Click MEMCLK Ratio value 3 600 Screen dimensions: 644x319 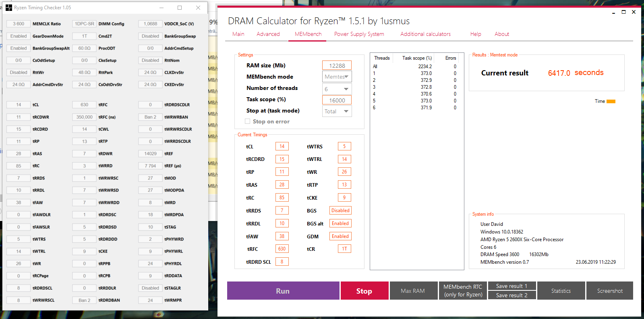(x=19, y=24)
